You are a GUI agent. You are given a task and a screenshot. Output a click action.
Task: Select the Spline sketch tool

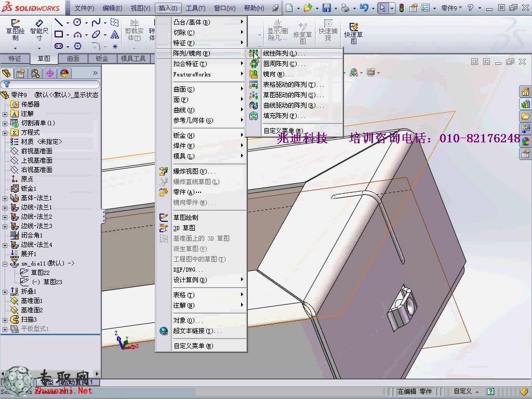(x=96, y=23)
